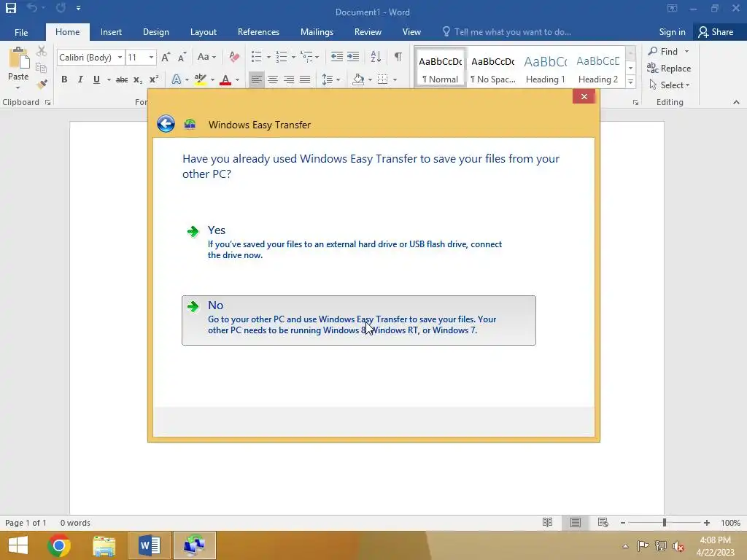Click the Paste clipboard icon
Image resolution: width=747 pixels, height=560 pixels.
pyautogui.click(x=18, y=58)
